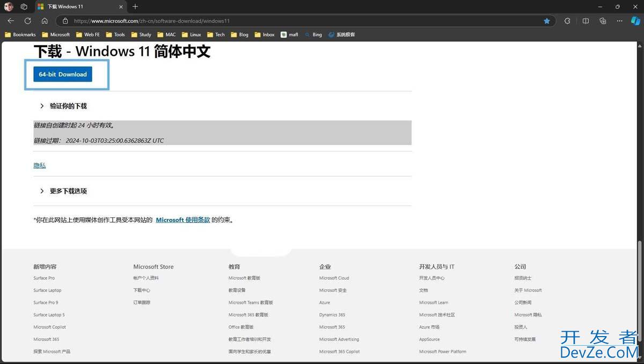Open the Microsoft favorites folder
This screenshot has width=644, height=364.
point(56,34)
